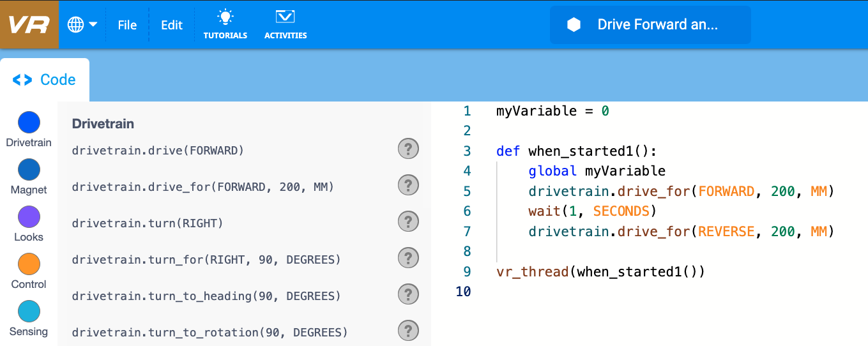Open the Edit menu
This screenshot has width=868, height=346.
171,25
